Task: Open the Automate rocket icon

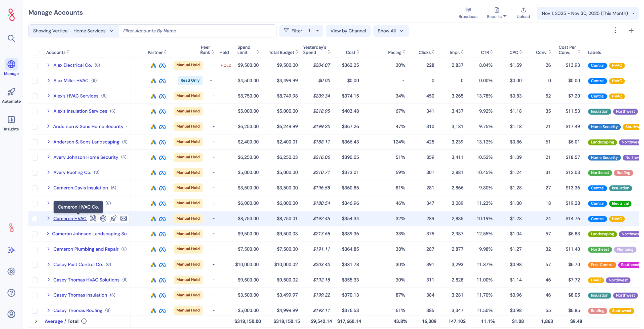Action: [x=11, y=92]
